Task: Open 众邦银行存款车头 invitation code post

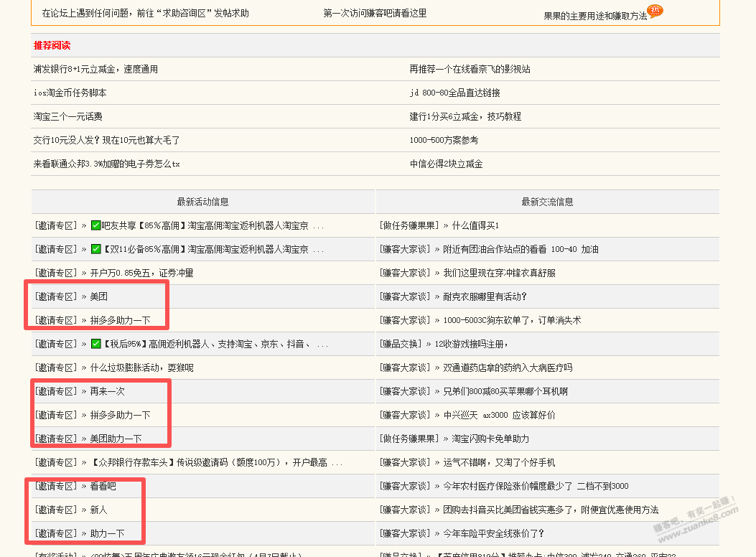Action: coord(216,462)
